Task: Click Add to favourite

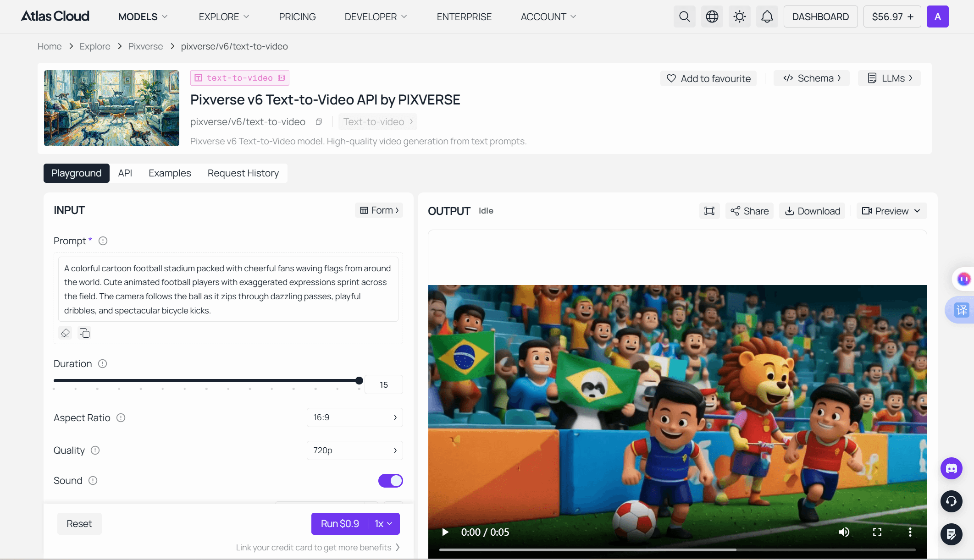Action: point(708,78)
